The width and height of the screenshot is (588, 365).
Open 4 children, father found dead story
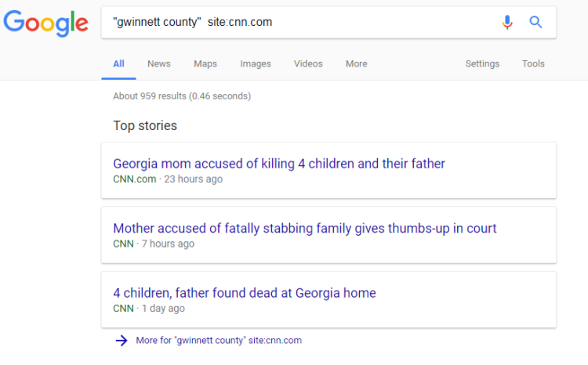pos(245,293)
